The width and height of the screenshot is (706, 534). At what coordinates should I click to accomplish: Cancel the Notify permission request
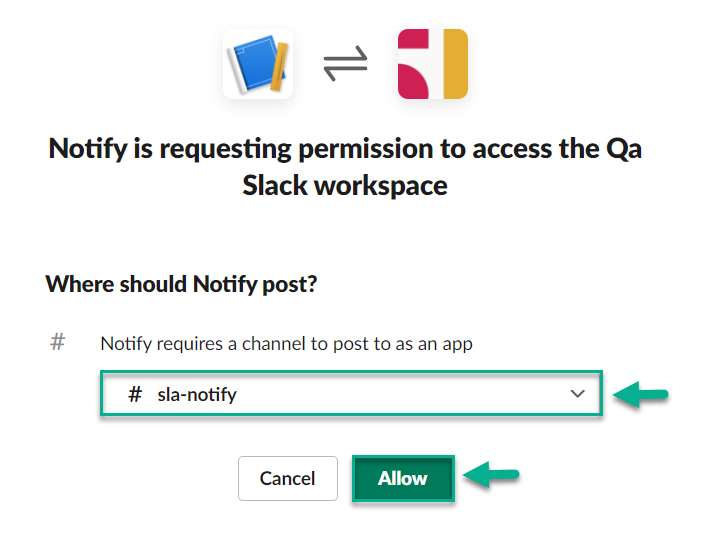coord(287,478)
